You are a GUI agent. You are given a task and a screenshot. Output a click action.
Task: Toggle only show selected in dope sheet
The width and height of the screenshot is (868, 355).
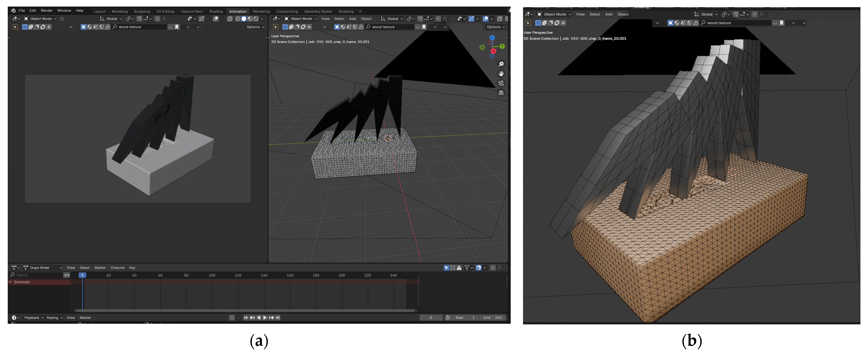tap(446, 268)
